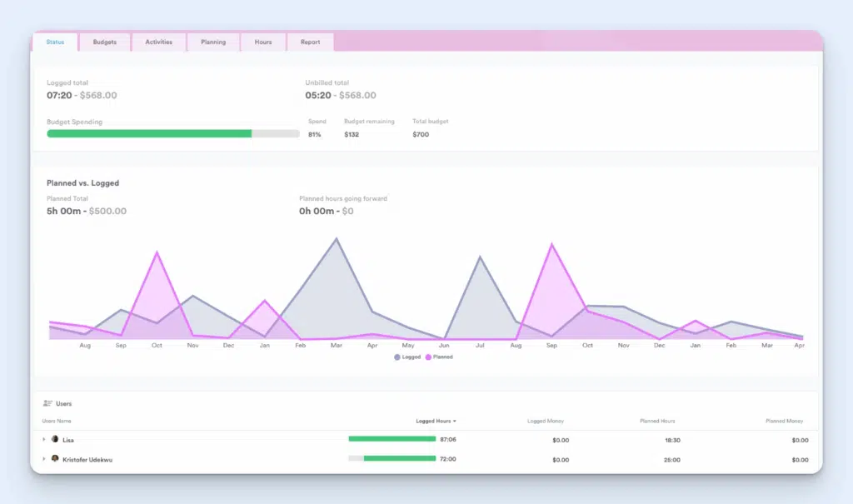
Task: Click the green Budget Spending progress bar
Action: pyautogui.click(x=150, y=133)
